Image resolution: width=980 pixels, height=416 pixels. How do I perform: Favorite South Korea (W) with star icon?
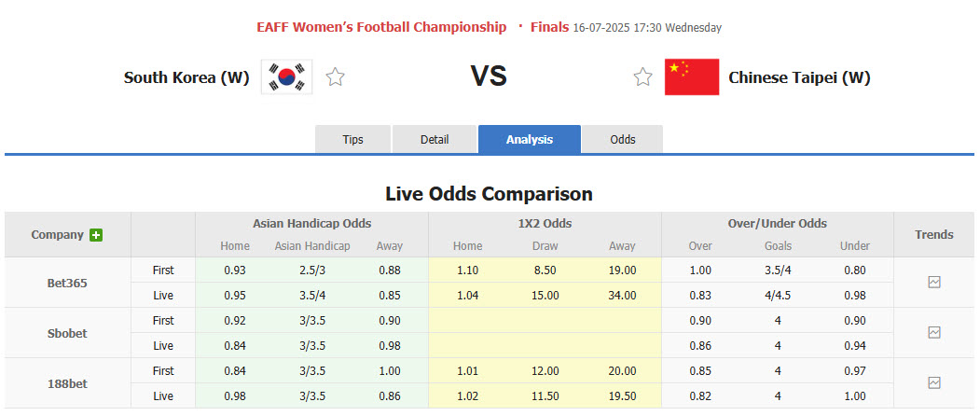tap(336, 77)
